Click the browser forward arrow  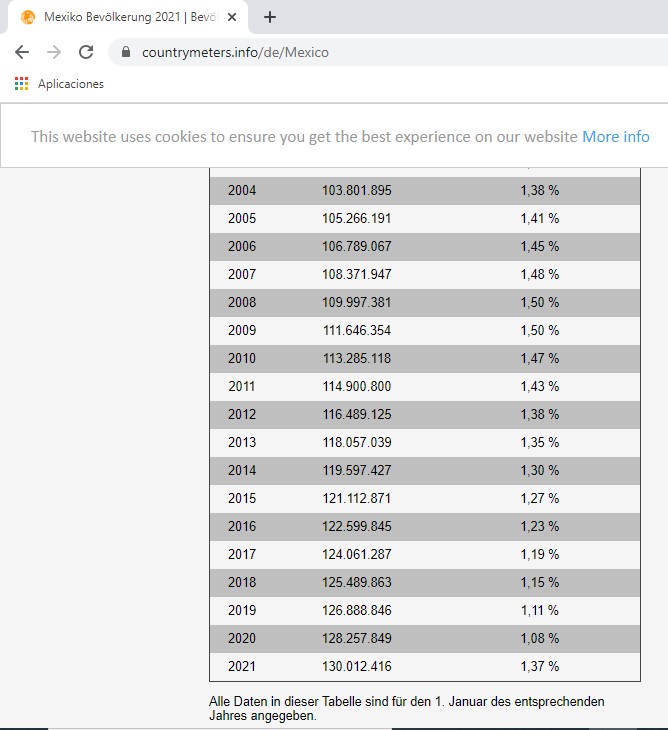point(54,52)
